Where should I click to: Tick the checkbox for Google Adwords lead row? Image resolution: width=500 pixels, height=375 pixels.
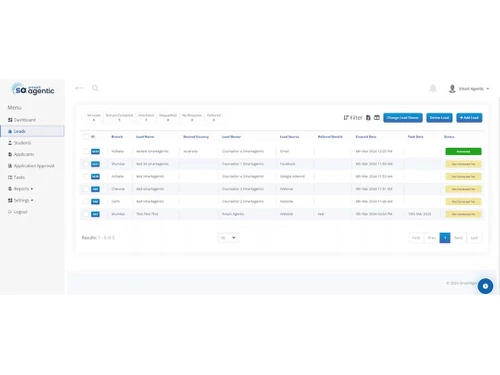point(86,176)
